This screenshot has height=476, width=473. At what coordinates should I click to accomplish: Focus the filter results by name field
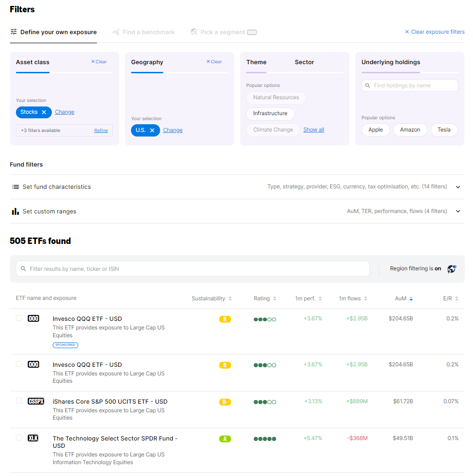(x=196, y=269)
